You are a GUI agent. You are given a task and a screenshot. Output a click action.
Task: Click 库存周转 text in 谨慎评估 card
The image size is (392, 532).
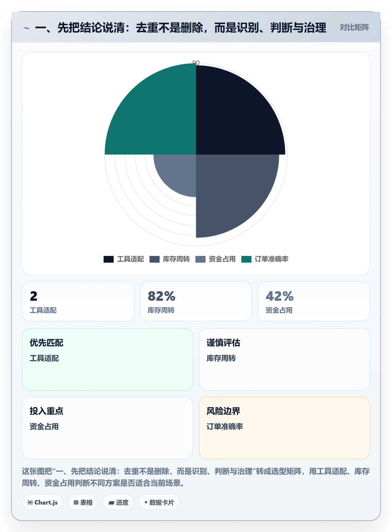click(x=221, y=358)
